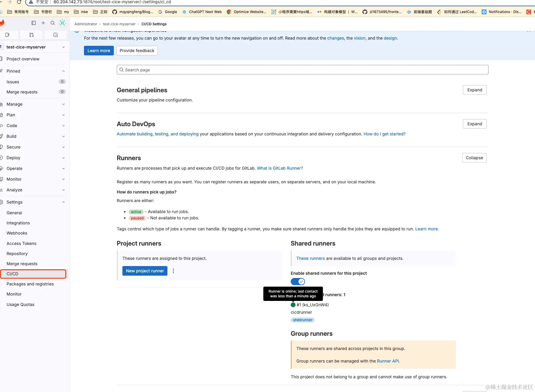Open the inke bookmarks folder
Image resolution: width=535 pixels, height=392 pixels.
81,12
